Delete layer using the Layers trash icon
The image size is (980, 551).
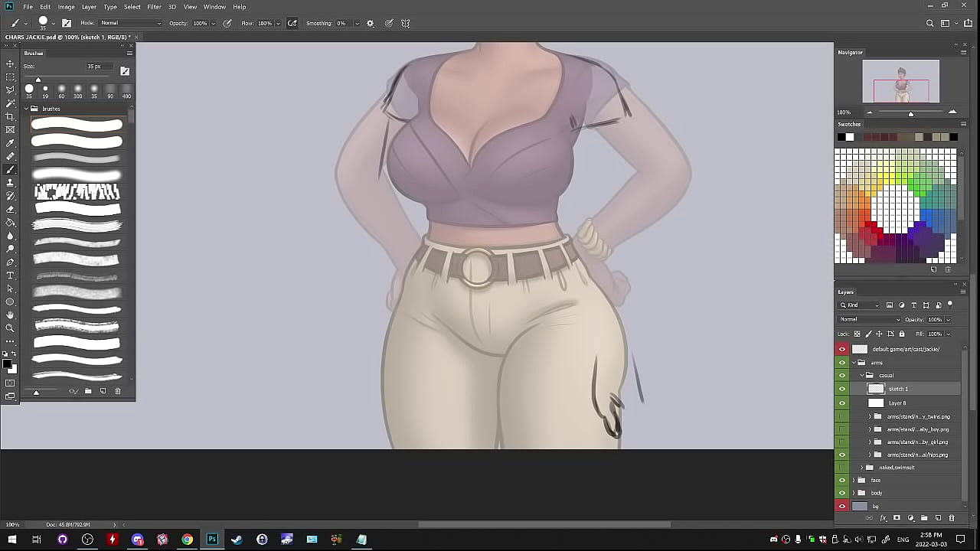point(952,518)
